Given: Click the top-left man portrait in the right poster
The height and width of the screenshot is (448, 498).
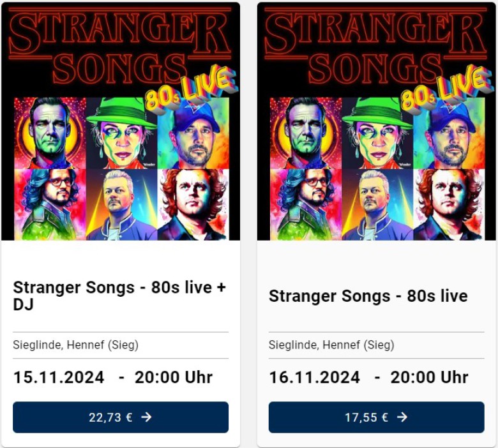Looking at the screenshot, I should (x=305, y=133).
